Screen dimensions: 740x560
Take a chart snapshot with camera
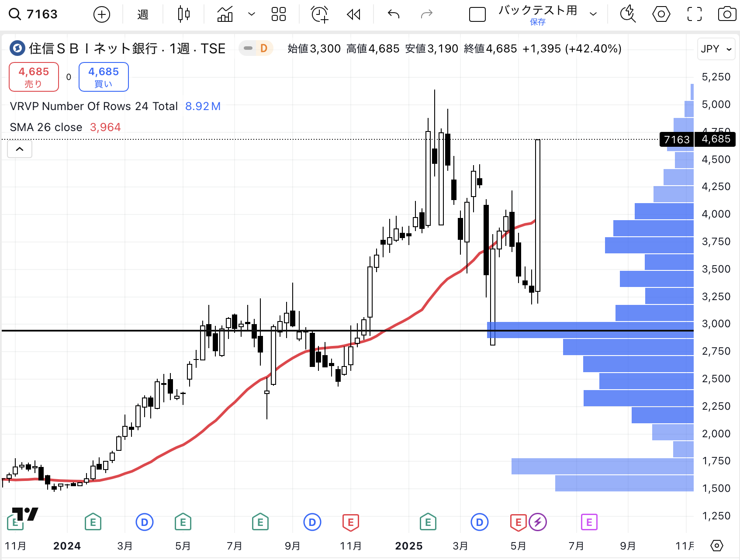727,14
